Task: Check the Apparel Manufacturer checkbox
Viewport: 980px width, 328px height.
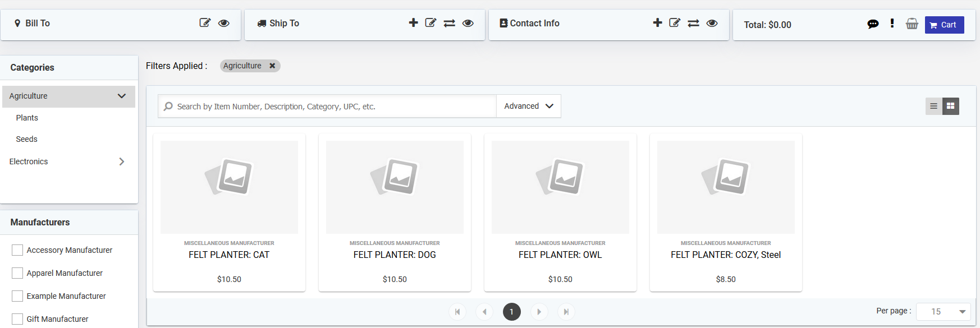Action: [x=17, y=273]
